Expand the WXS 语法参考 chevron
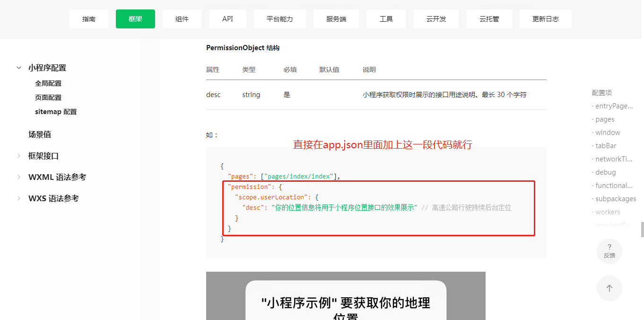The image size is (644, 320). 19,198
